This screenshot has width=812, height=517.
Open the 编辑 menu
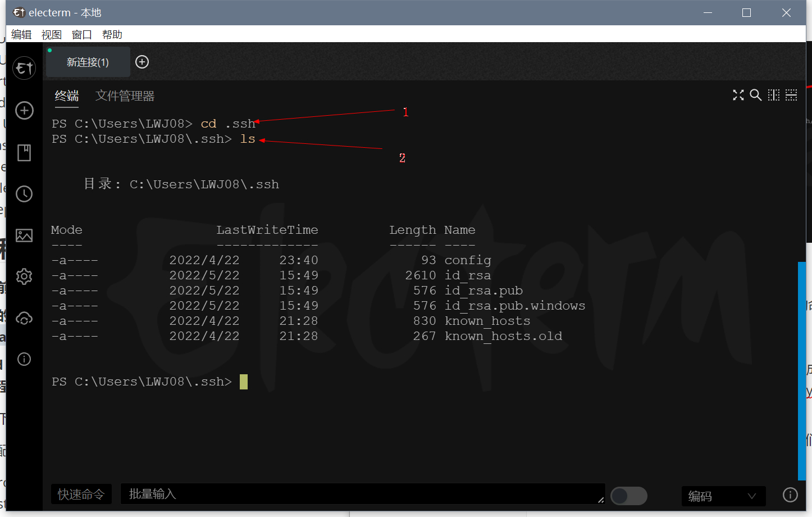tap(21, 35)
